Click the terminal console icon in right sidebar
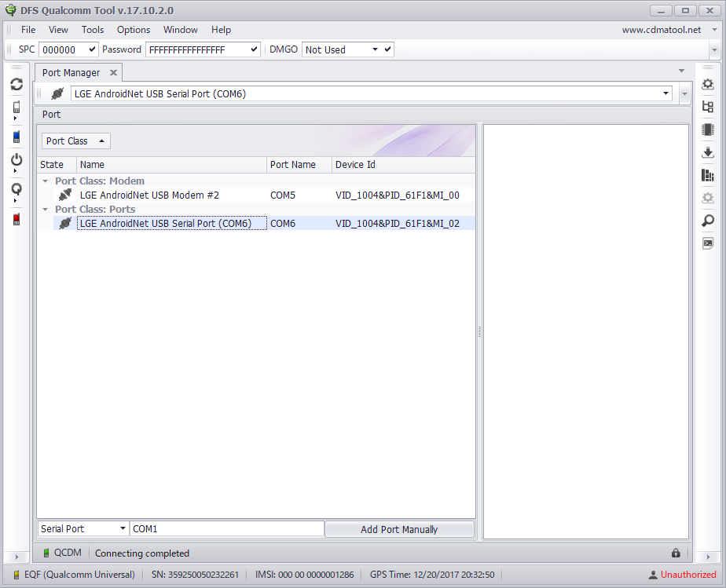 (707, 243)
